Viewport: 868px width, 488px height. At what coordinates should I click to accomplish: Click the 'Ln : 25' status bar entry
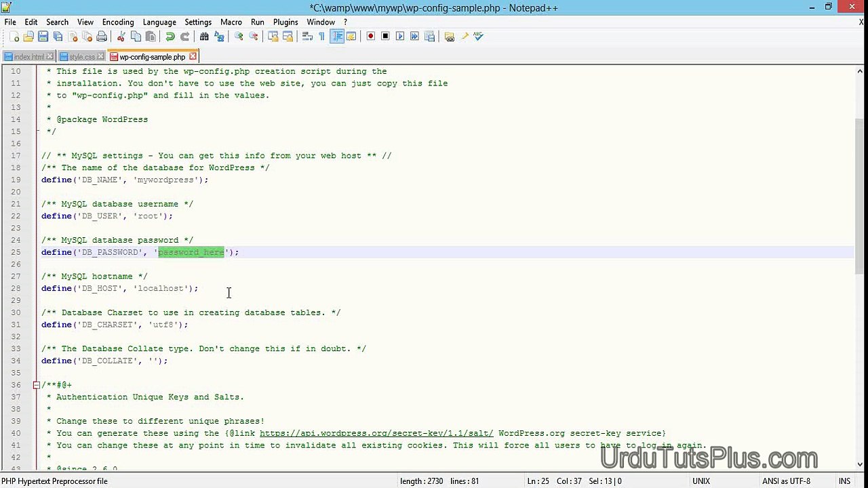coord(538,481)
